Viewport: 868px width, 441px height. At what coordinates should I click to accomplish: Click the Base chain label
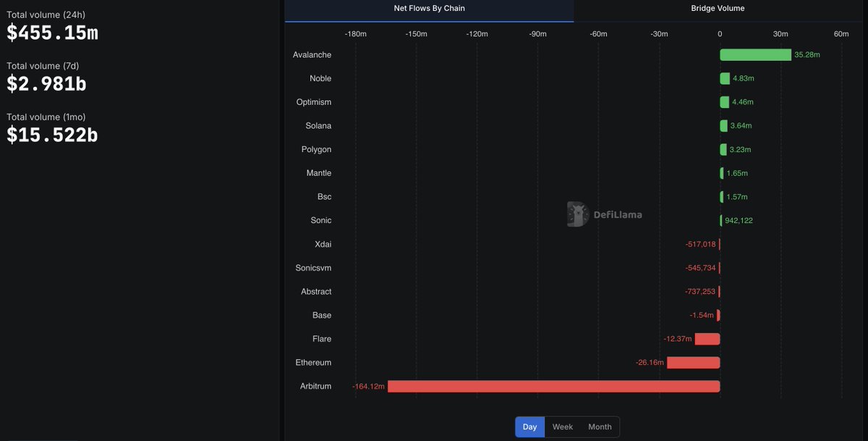point(322,315)
